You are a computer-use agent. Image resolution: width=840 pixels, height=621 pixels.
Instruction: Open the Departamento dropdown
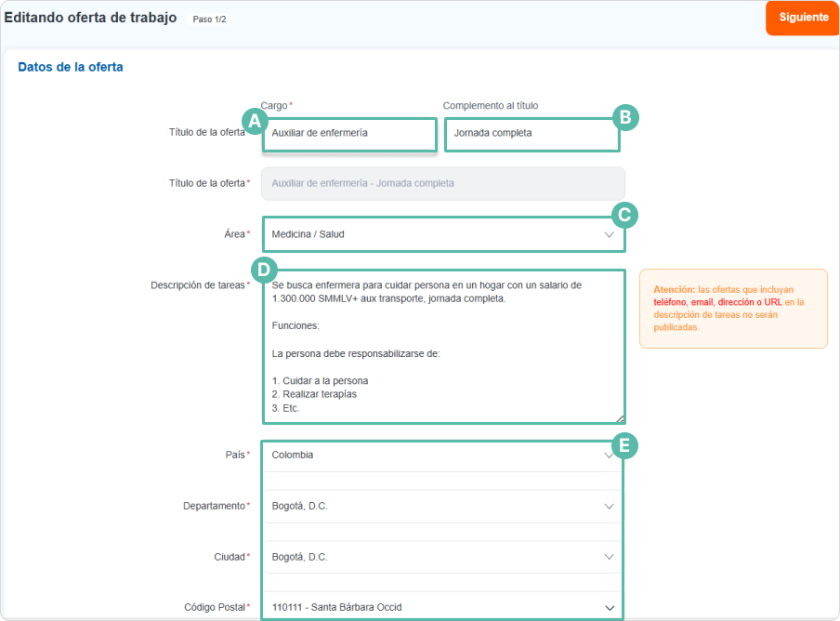pos(441,507)
